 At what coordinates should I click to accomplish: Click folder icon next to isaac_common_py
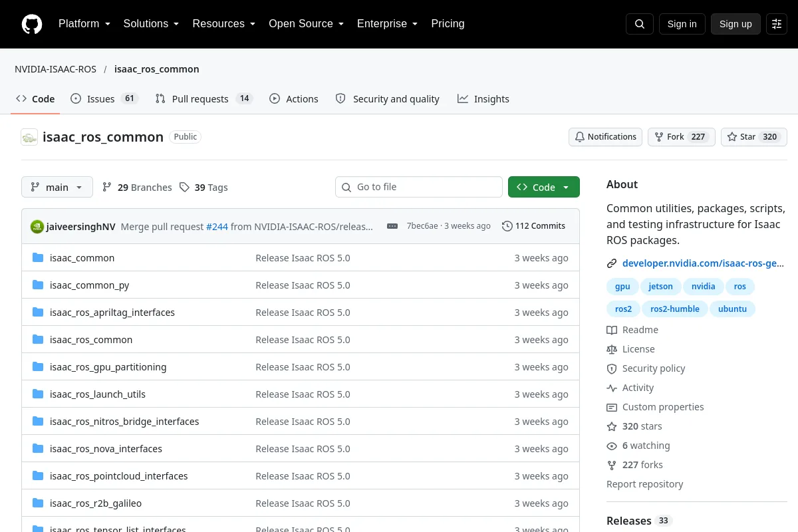click(x=38, y=285)
